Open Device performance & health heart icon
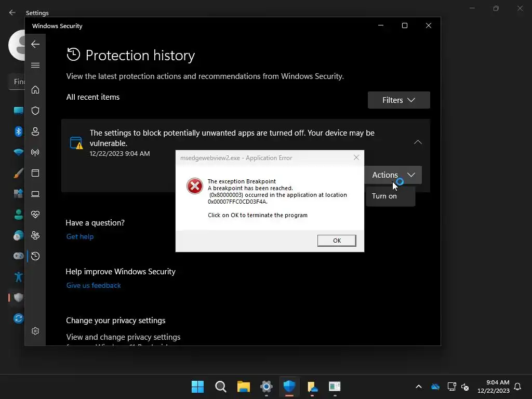This screenshot has height=399, width=532. click(x=35, y=215)
